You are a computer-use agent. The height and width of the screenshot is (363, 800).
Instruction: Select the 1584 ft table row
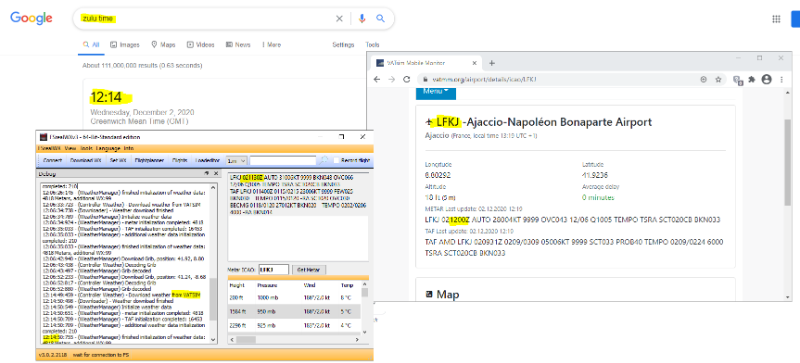pos(294,310)
